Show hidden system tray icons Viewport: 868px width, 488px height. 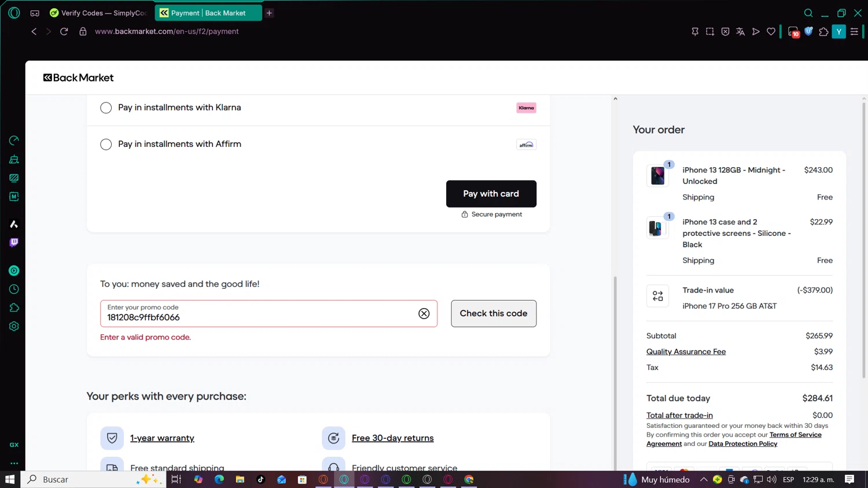(x=704, y=479)
